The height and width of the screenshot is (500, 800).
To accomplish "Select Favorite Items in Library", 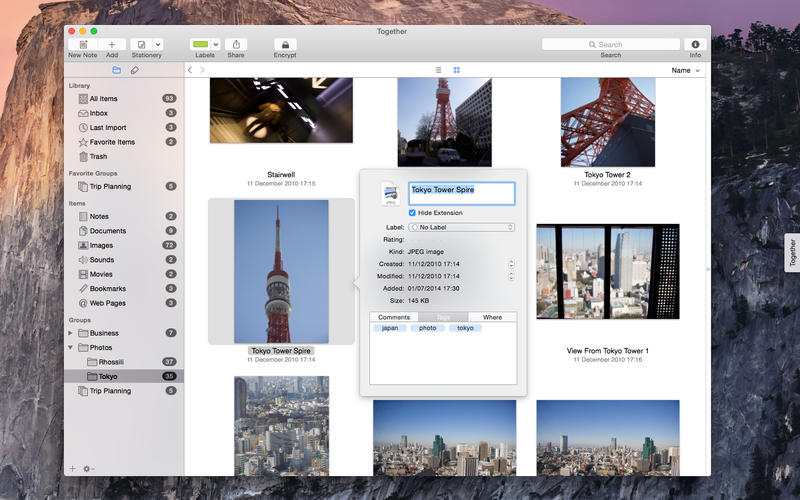I will pos(112,142).
